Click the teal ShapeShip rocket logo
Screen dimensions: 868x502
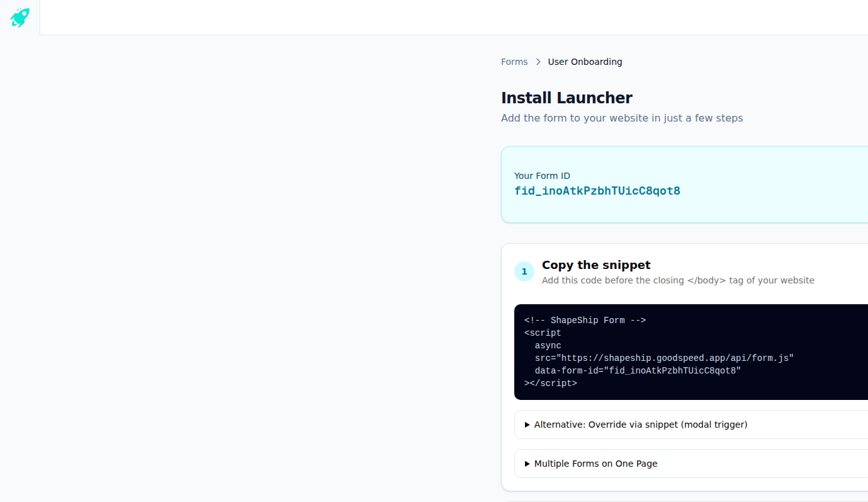pyautogui.click(x=19, y=17)
